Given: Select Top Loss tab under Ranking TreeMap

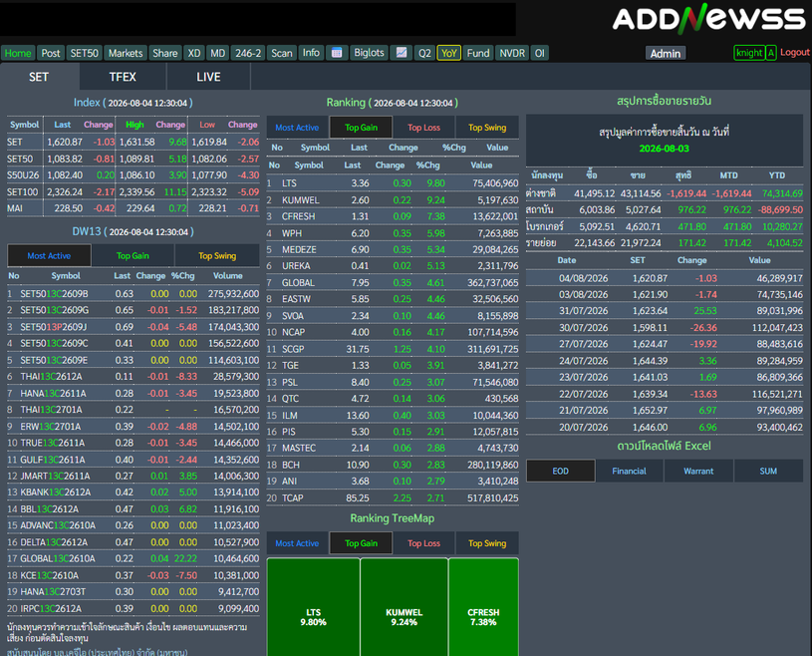Looking at the screenshot, I should [x=423, y=543].
